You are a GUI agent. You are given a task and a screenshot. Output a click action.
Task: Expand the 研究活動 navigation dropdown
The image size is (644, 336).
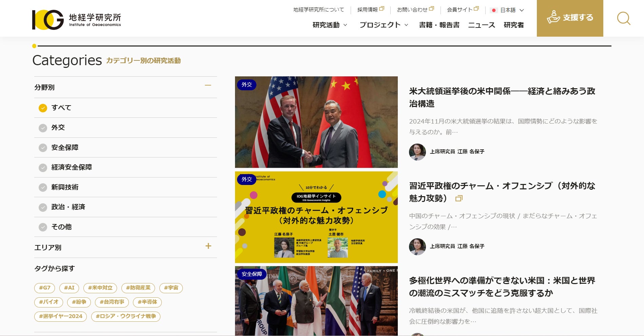pos(330,25)
